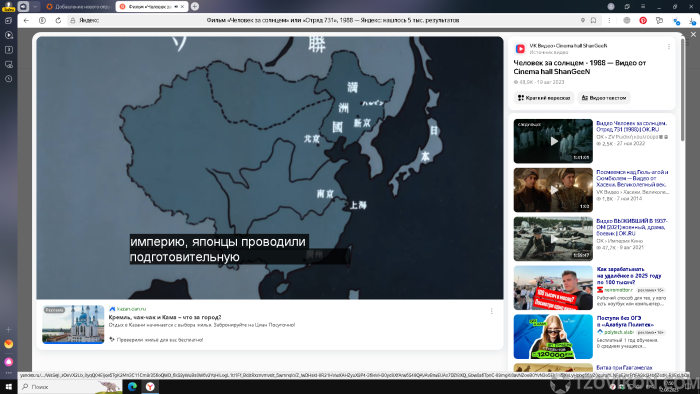Open the browser hamburger menu in title bar
This screenshot has width=700, height=394.
point(643,6)
